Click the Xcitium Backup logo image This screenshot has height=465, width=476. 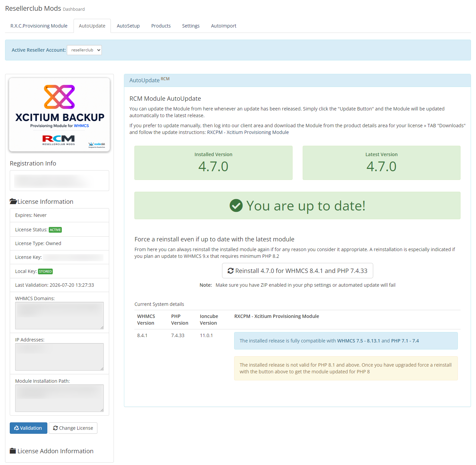[59, 115]
